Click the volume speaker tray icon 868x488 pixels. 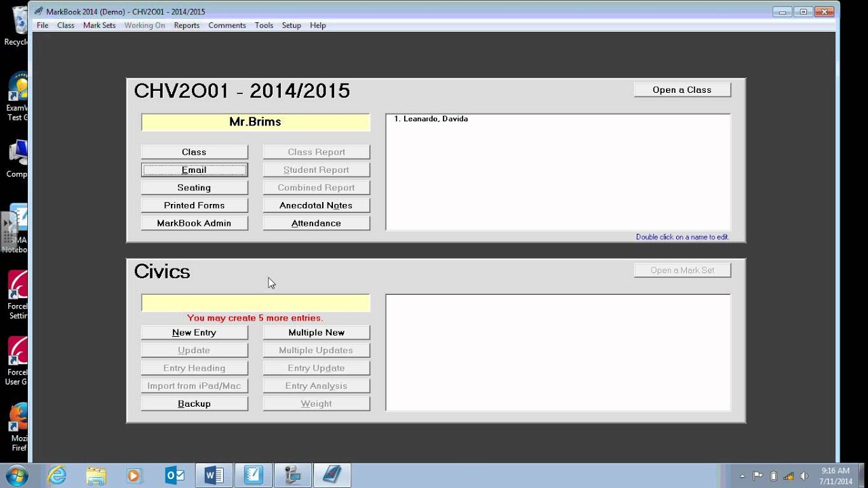click(x=804, y=476)
